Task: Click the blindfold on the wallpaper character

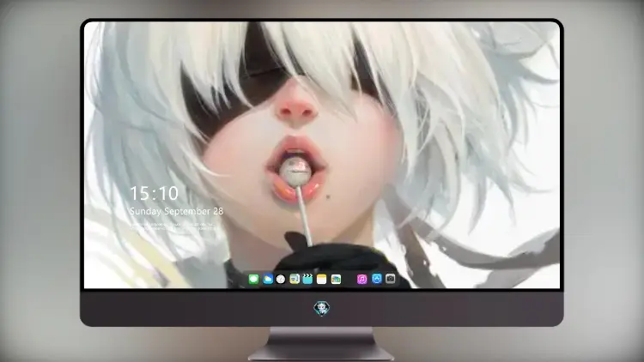Action: click(230, 94)
